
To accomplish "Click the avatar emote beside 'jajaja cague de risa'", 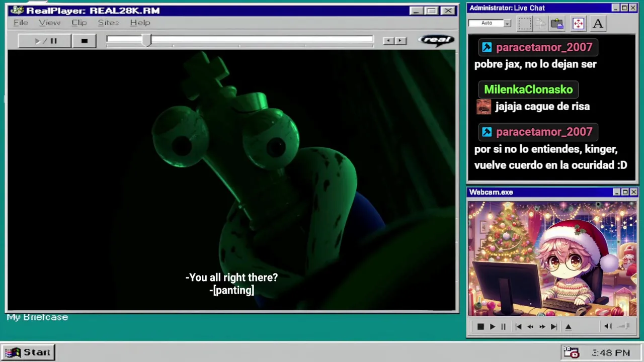I will click(x=484, y=107).
